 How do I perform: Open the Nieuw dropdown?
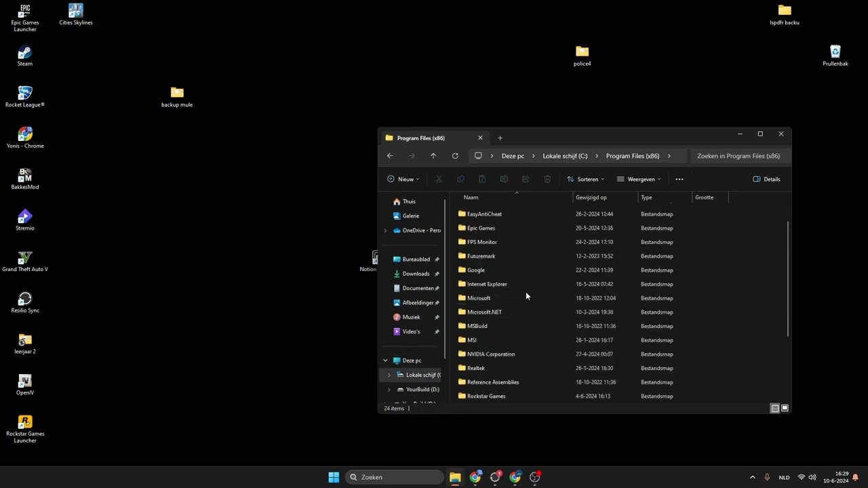[x=403, y=179]
